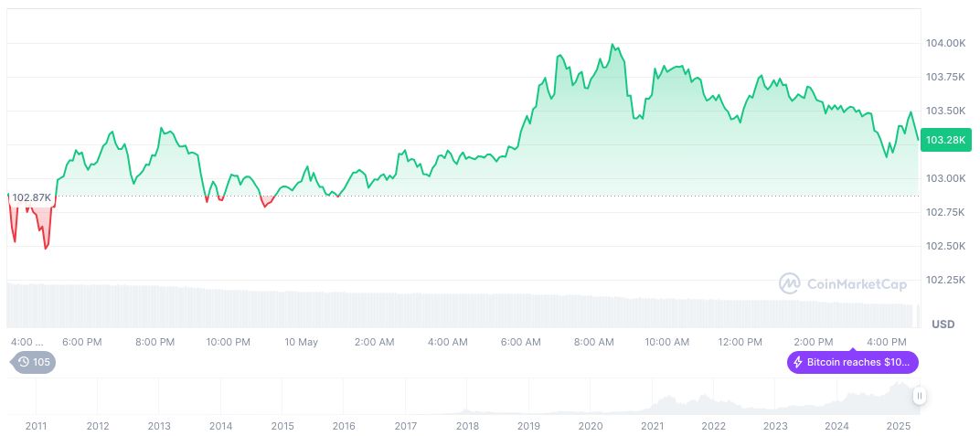Select 2018 on the year navigator

[x=467, y=426]
